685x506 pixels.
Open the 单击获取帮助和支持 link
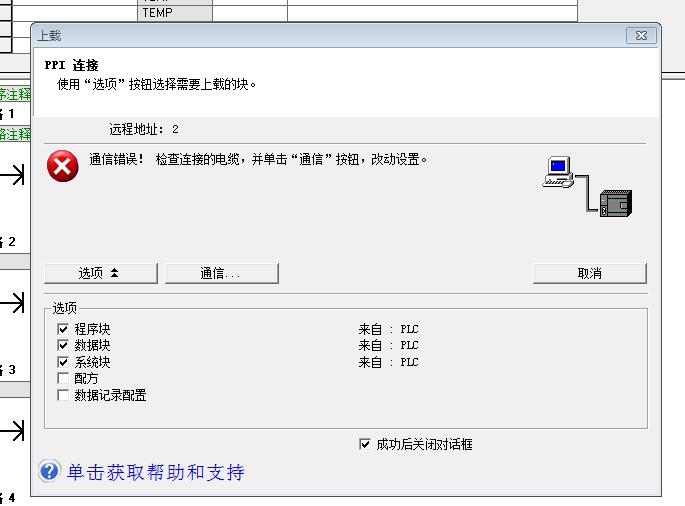[x=155, y=472]
